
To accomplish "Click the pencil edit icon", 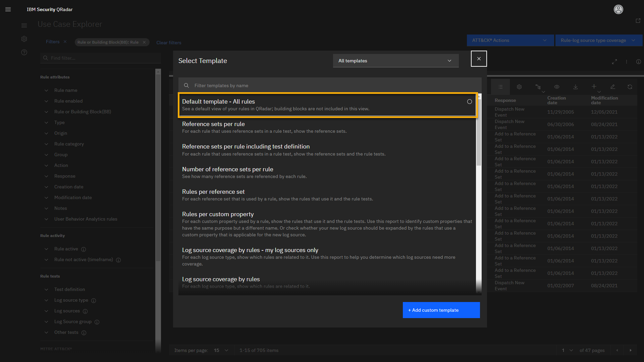I will [612, 87].
